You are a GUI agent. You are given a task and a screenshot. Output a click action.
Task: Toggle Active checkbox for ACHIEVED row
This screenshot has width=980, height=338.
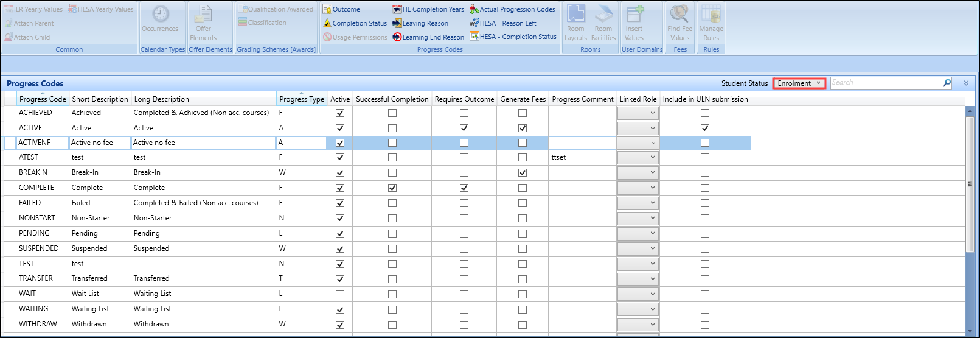pos(340,113)
